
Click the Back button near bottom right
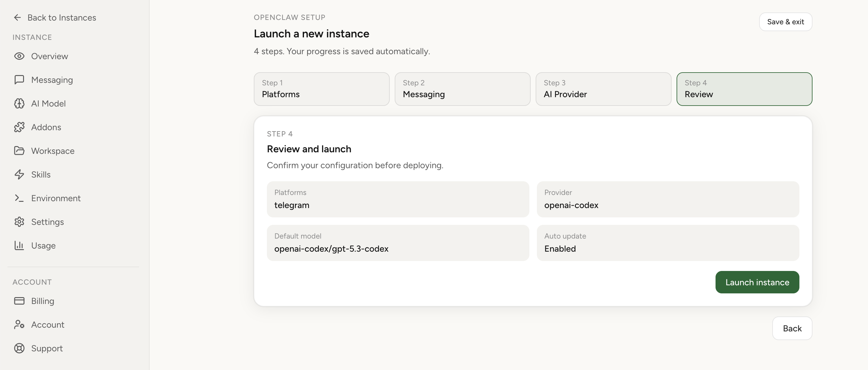coord(792,328)
